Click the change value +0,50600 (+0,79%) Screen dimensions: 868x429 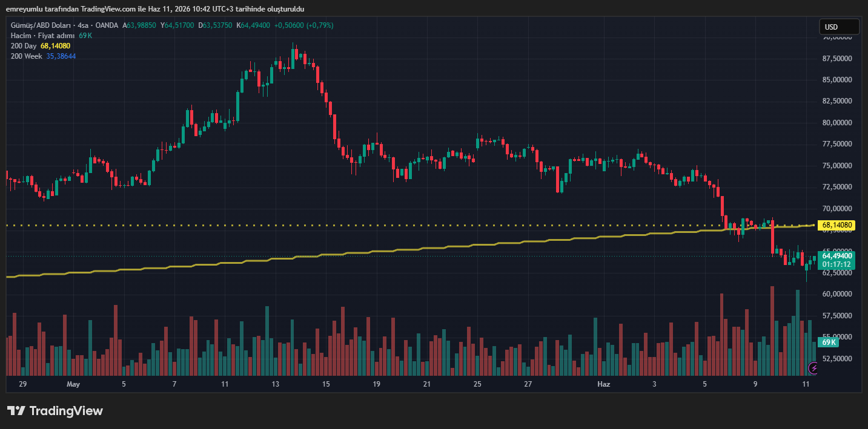coord(303,25)
